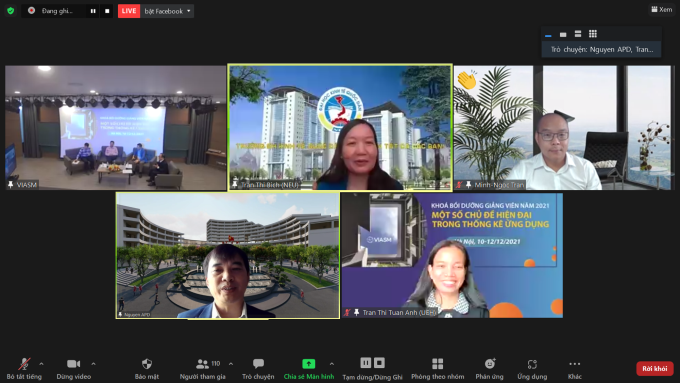Open the Bảo mật security icon
680x383 pixels.
pos(147,364)
